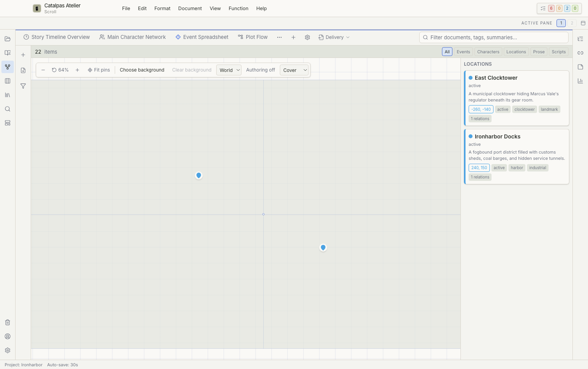
Task: Open bar chart icon in right sidebar
Action: [x=580, y=81]
